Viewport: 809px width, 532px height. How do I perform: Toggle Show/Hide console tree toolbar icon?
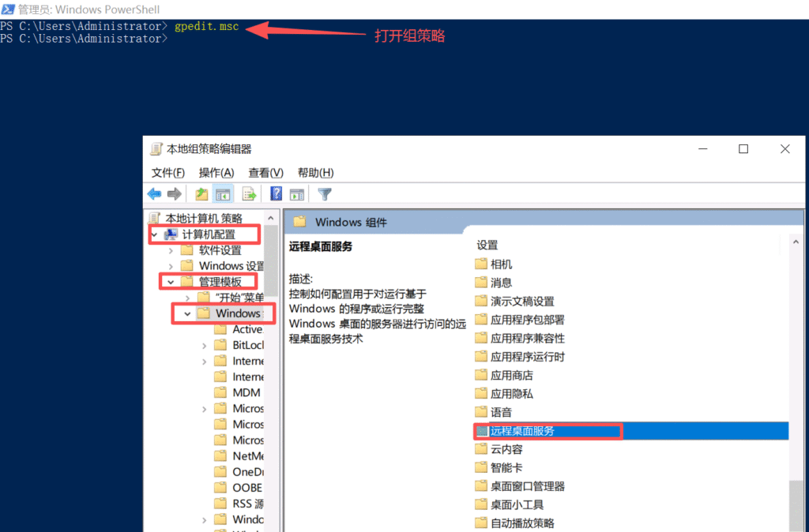tap(224, 194)
